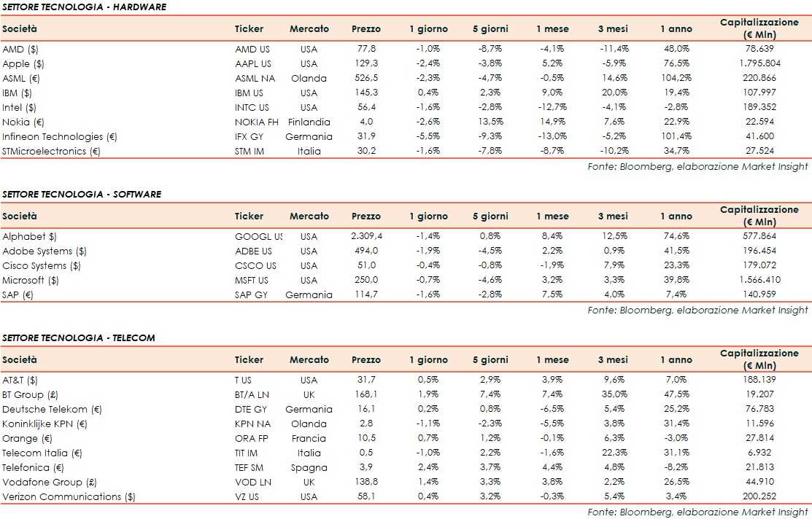Click the TIT IM ticker cell
Image resolution: width=812 pixels, height=519 pixels.
coord(246,453)
